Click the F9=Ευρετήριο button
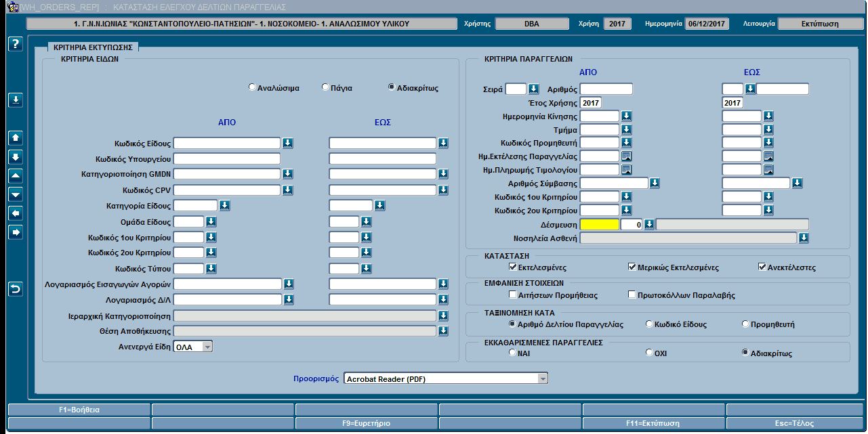 point(367,423)
